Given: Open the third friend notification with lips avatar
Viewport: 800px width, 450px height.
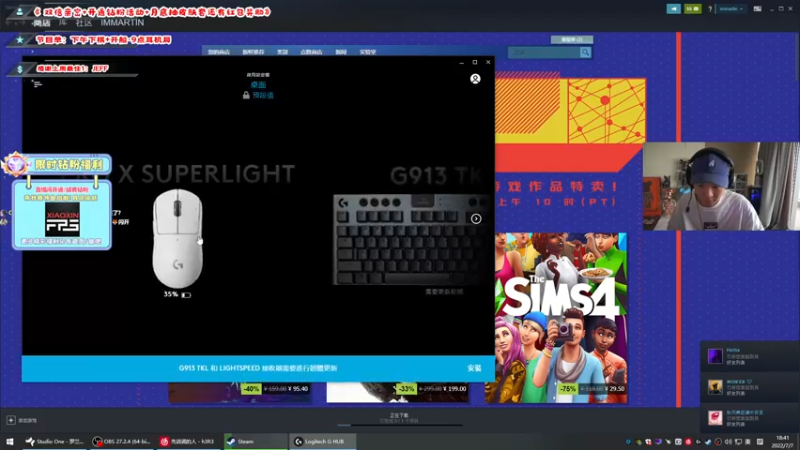Looking at the screenshot, I should coord(750,418).
